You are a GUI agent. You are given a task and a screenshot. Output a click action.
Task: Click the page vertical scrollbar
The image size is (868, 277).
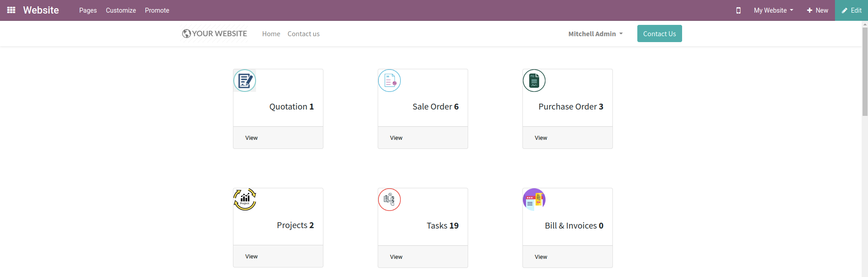[864, 72]
